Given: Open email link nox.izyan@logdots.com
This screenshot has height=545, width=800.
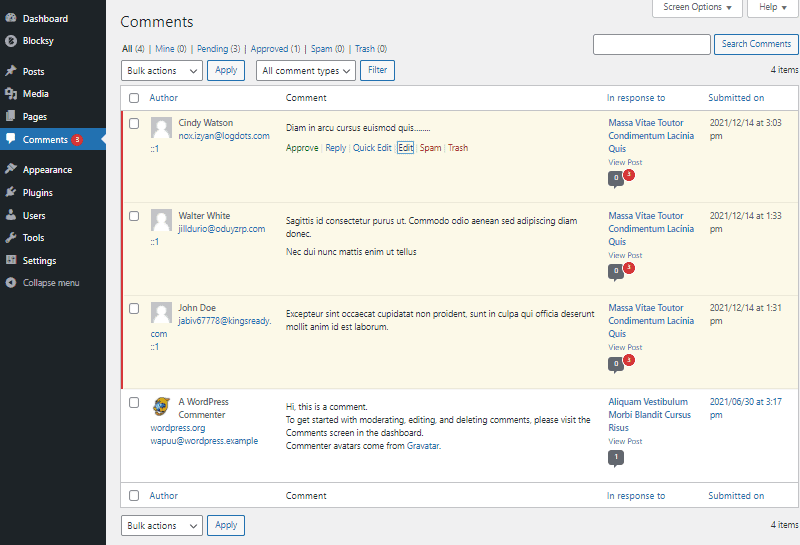Looking at the screenshot, I should point(224,136).
